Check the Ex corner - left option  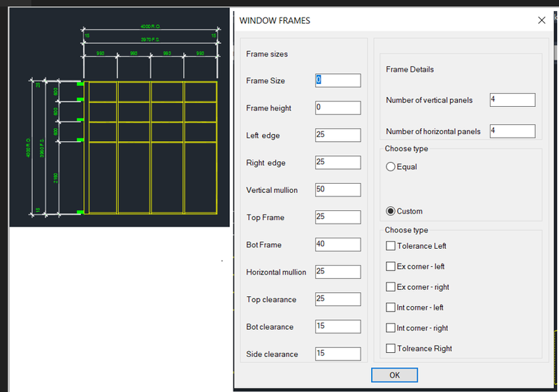[391, 266]
